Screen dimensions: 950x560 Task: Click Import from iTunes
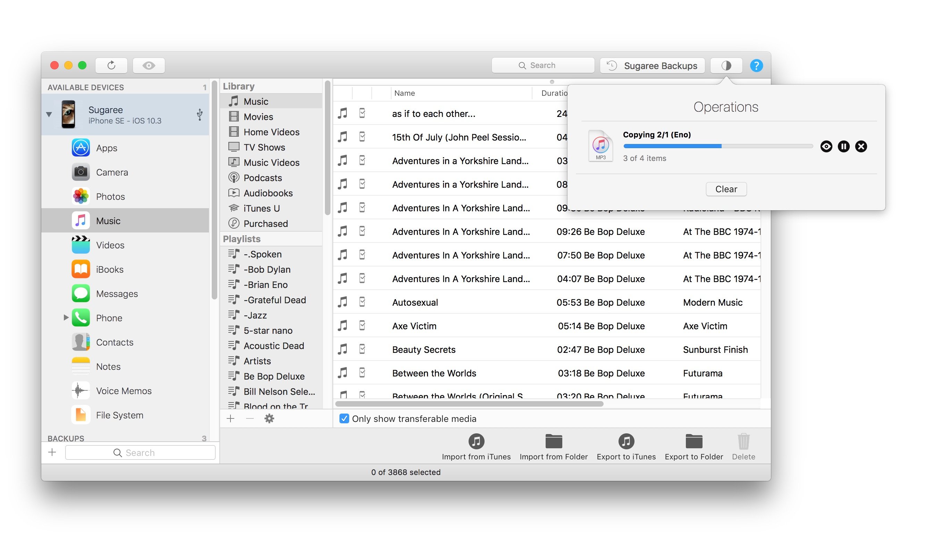(x=476, y=447)
